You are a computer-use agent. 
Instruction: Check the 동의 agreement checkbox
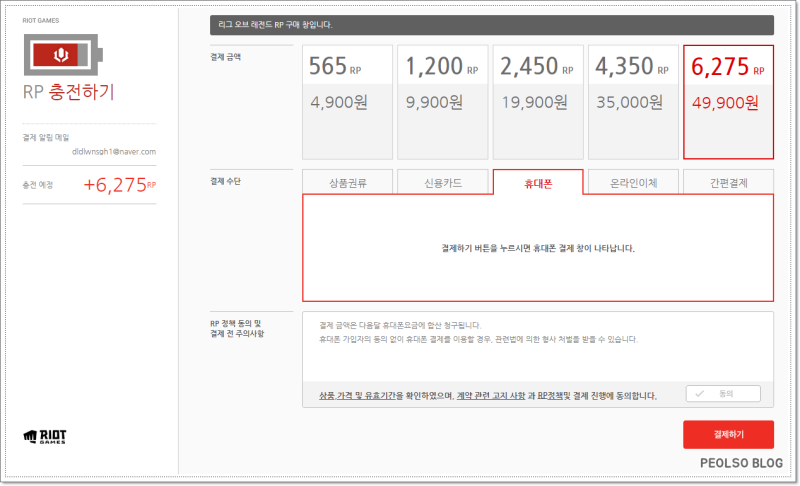[723, 394]
